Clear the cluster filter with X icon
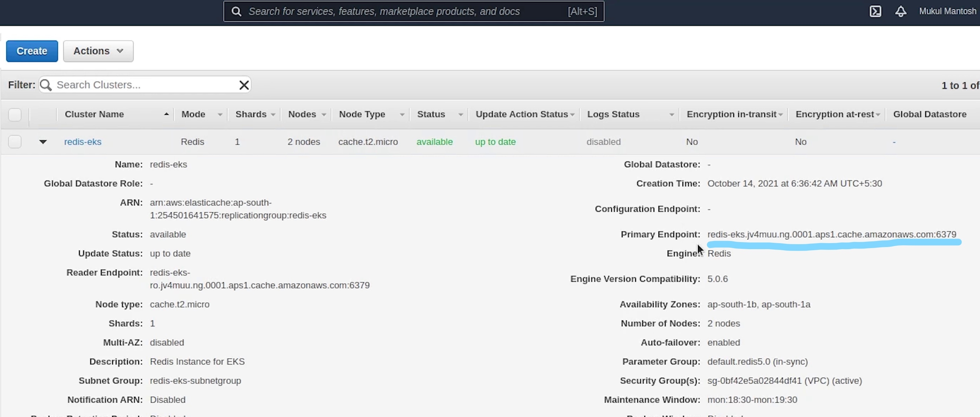The width and height of the screenshot is (980, 417). [x=244, y=85]
